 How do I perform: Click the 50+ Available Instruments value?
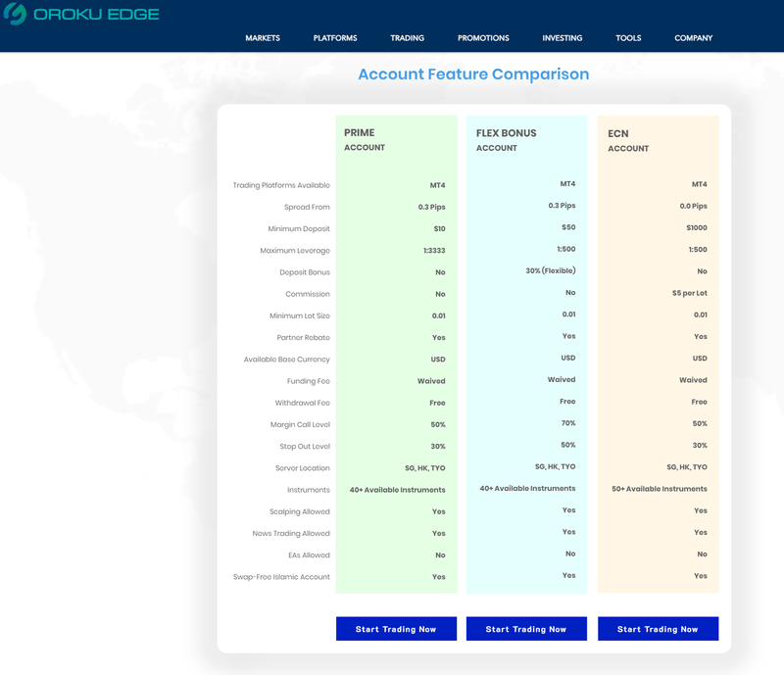pyautogui.click(x=660, y=489)
